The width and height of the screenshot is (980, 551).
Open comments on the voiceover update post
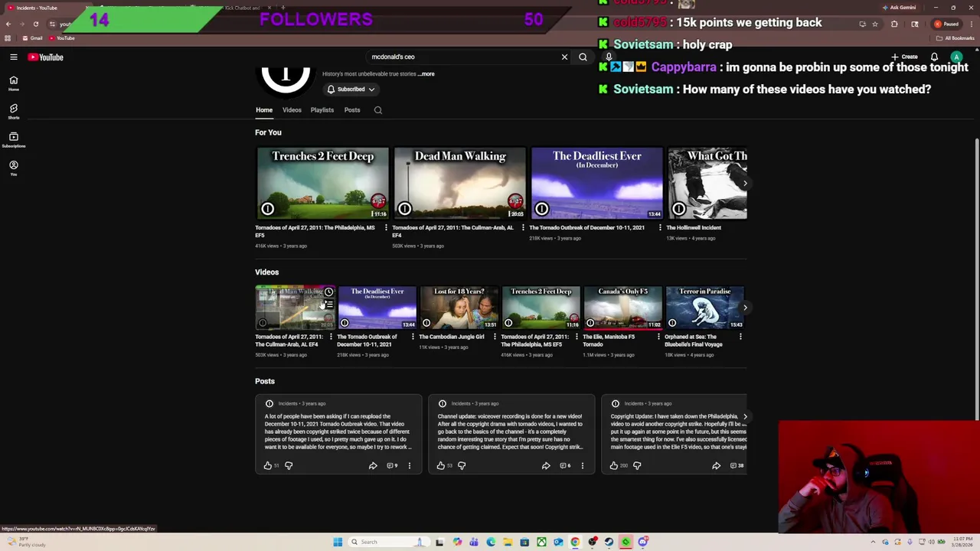pos(565,465)
